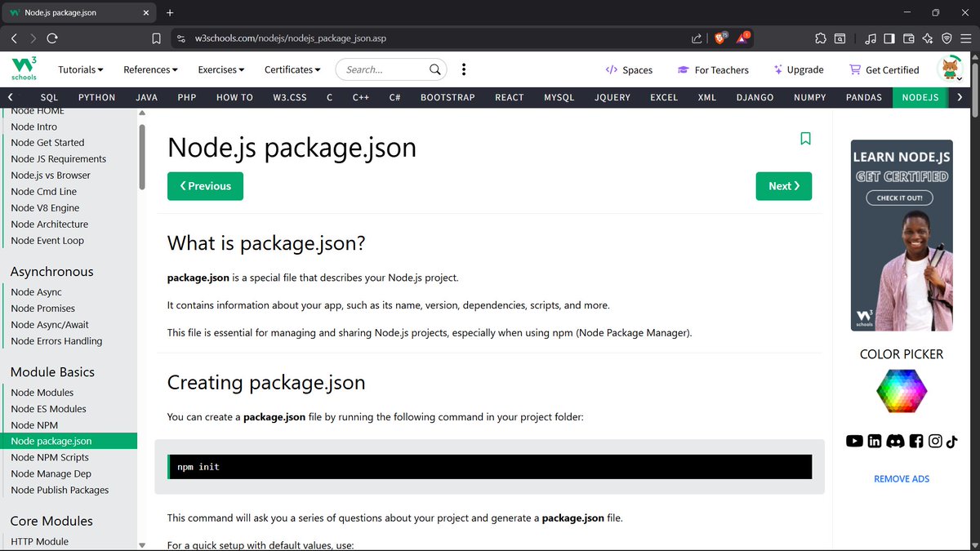Open the media playlist music note icon
The height and width of the screenshot is (551, 980).
[x=871, y=38]
